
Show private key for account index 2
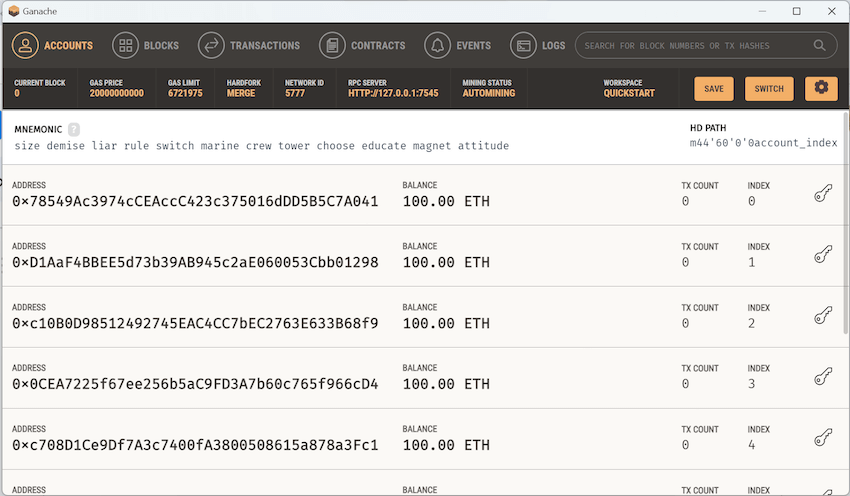pyautogui.click(x=823, y=315)
